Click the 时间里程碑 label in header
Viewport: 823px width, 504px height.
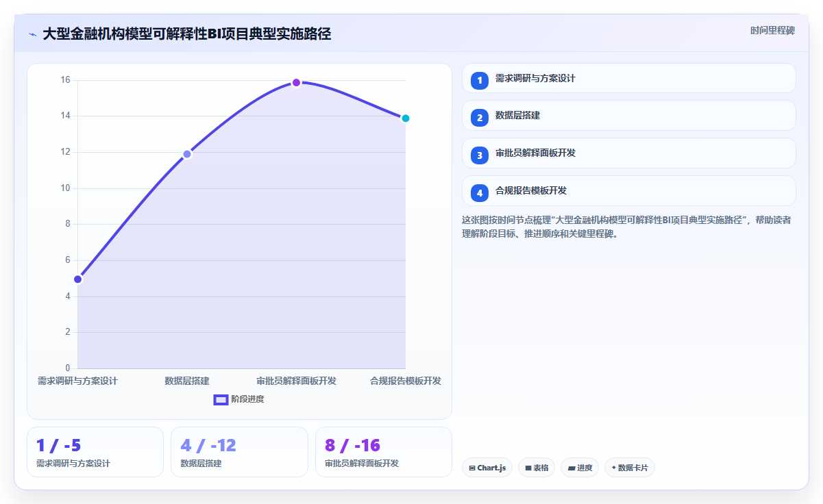coord(772,30)
